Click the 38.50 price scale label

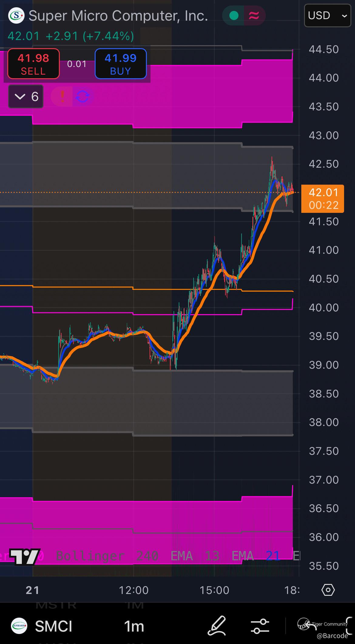324,394
